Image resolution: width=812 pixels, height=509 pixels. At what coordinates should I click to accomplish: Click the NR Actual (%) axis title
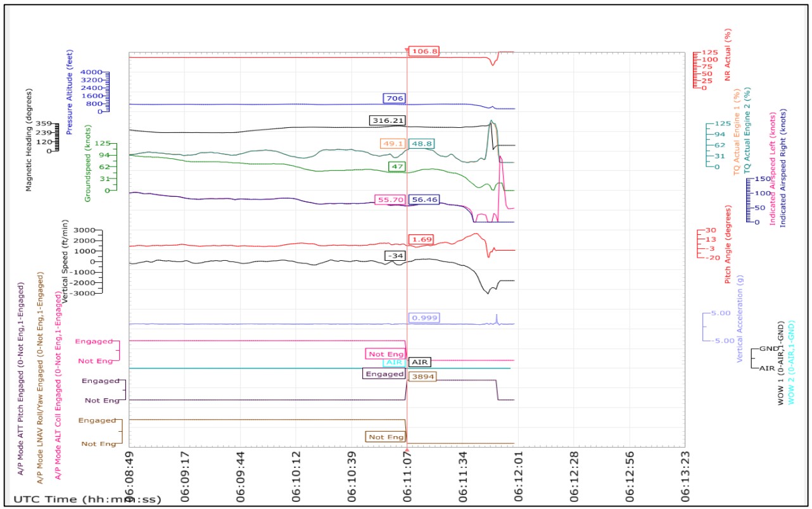728,54
